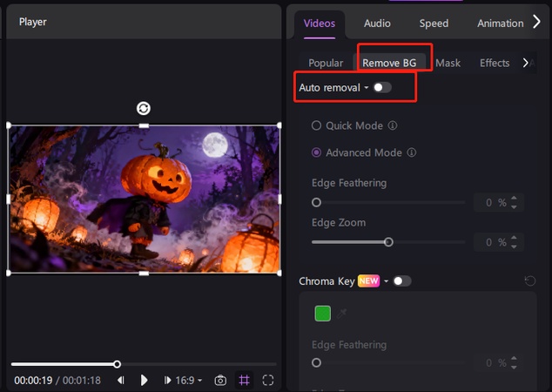
Task: Enter fullscreen preview mode
Action: point(268,381)
